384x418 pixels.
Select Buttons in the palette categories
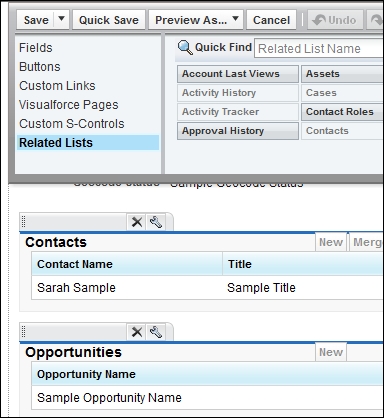pos(40,67)
